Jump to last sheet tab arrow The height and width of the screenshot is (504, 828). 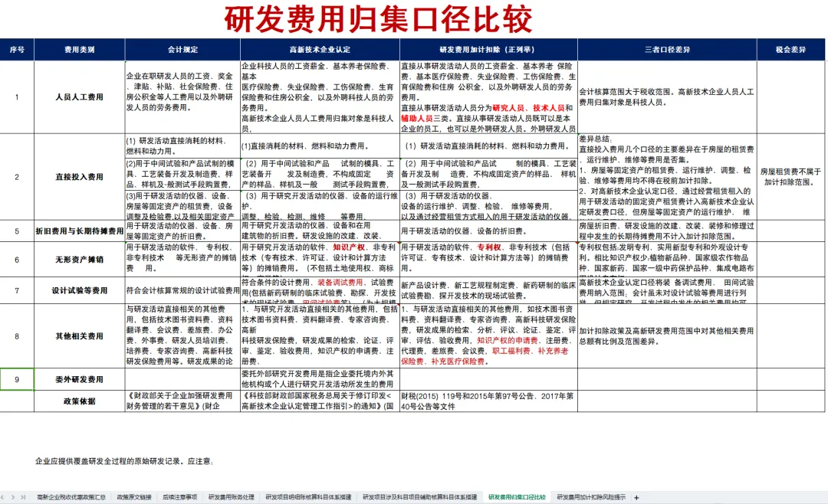[x=23, y=497]
